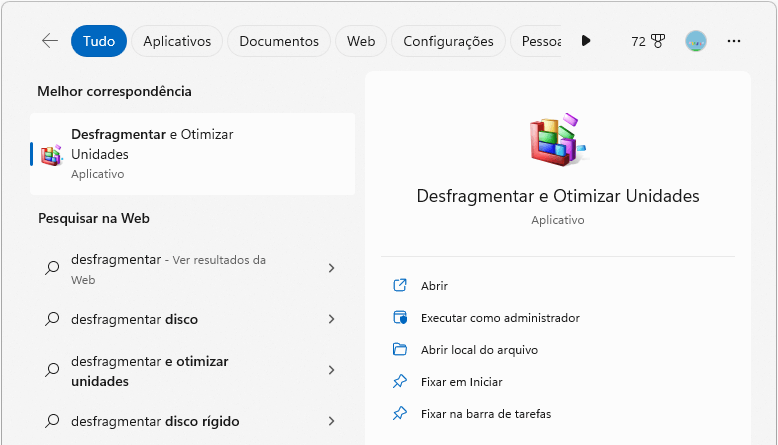Click search icon beside desfragmentar disco rígido
The image size is (778, 445).
click(x=52, y=421)
